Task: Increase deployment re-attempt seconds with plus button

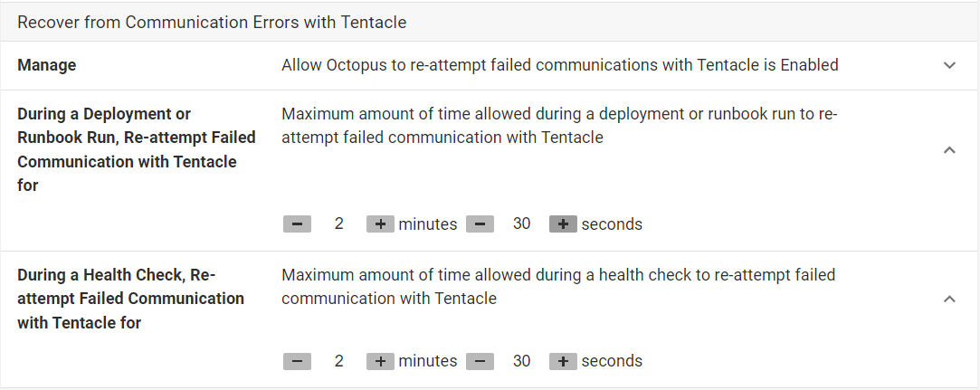Action: point(563,224)
